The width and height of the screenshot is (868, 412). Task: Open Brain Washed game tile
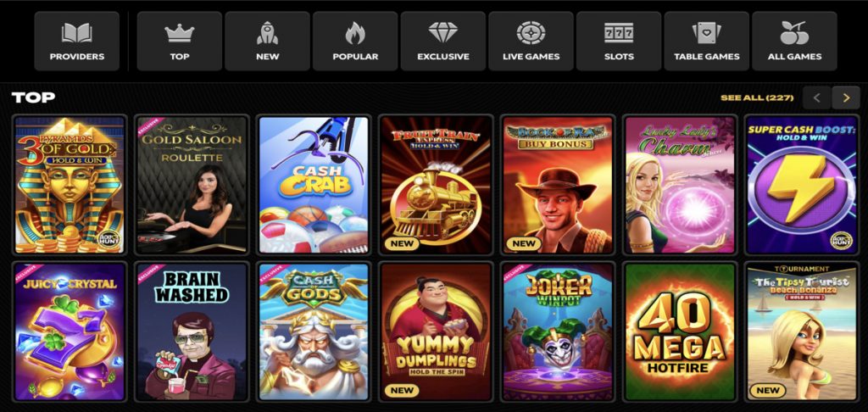coord(192,331)
